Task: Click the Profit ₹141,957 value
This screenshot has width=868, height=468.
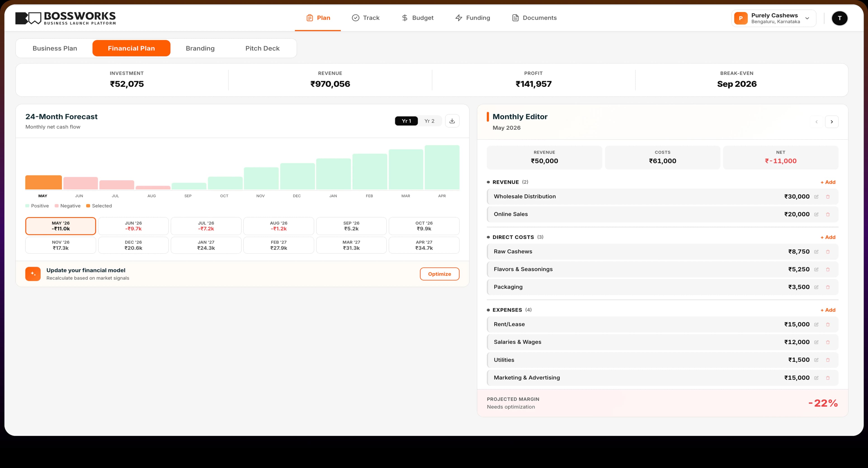Action: (x=533, y=84)
